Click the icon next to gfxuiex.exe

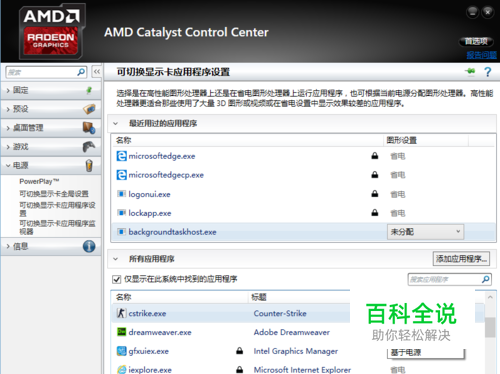pyautogui.click(x=121, y=351)
